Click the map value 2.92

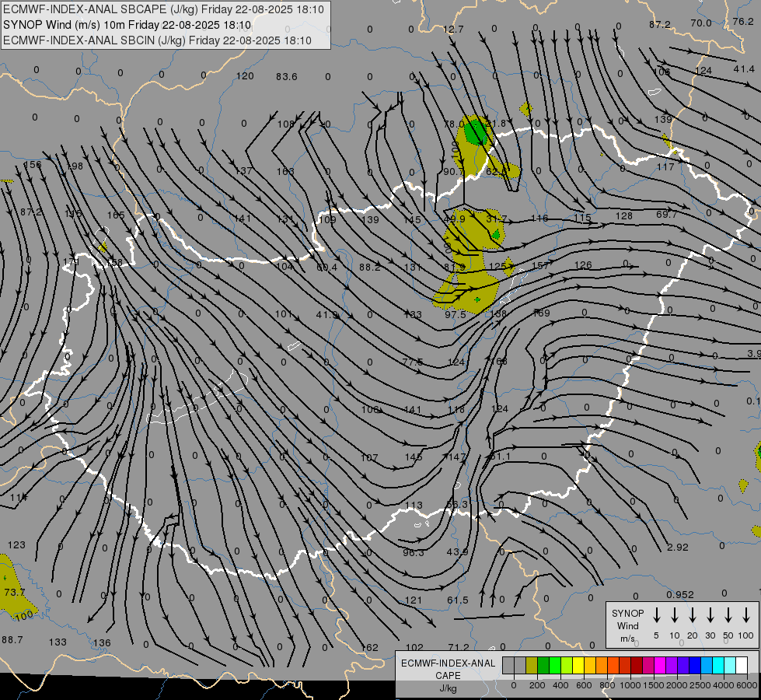678,547
